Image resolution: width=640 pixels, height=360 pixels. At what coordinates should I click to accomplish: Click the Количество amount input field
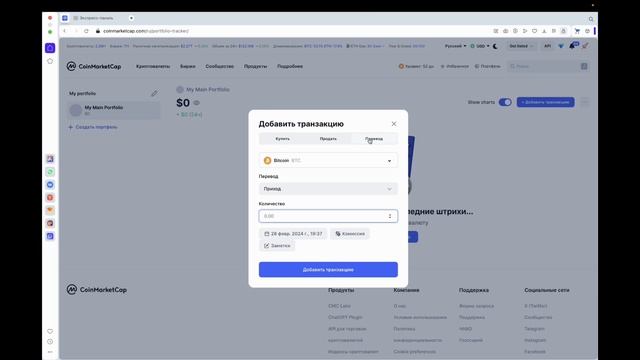click(328, 216)
